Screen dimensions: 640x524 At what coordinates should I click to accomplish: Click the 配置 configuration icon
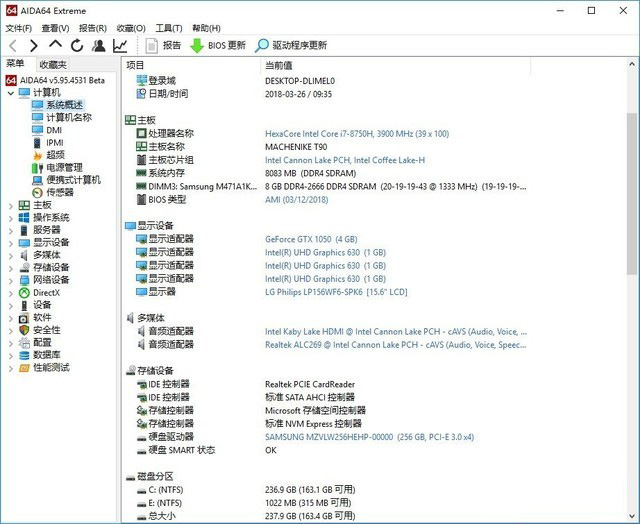click(24, 343)
